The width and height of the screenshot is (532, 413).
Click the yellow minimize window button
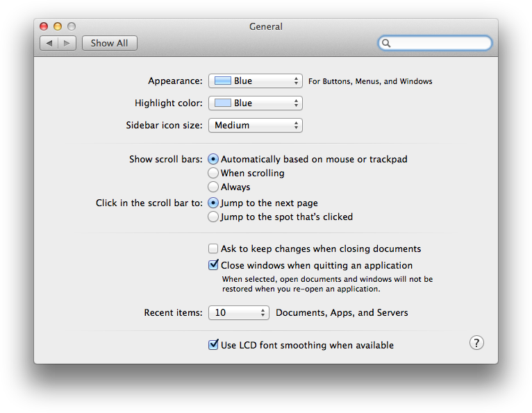coord(58,26)
